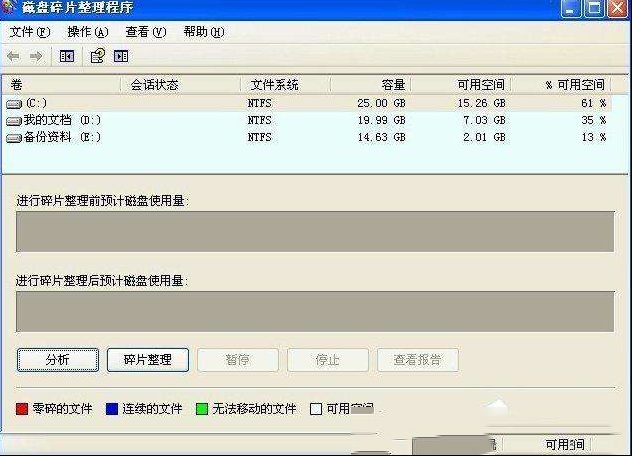Click the C: drive icon
This screenshot has width=632, height=456.
point(14,104)
